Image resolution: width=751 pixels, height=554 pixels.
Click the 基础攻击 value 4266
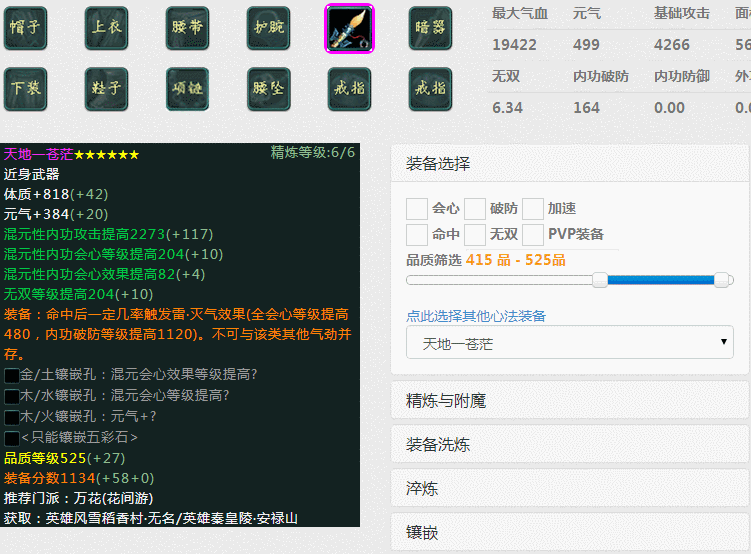(x=672, y=45)
